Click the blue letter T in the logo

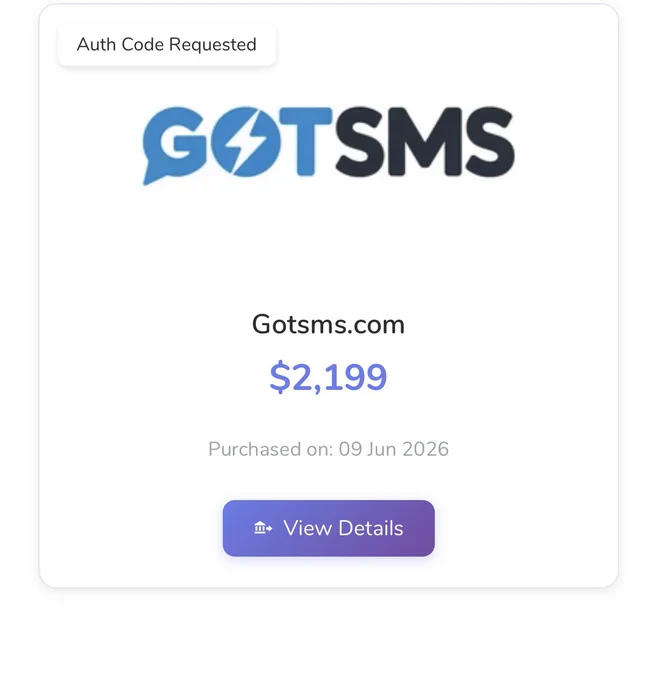(x=305, y=142)
